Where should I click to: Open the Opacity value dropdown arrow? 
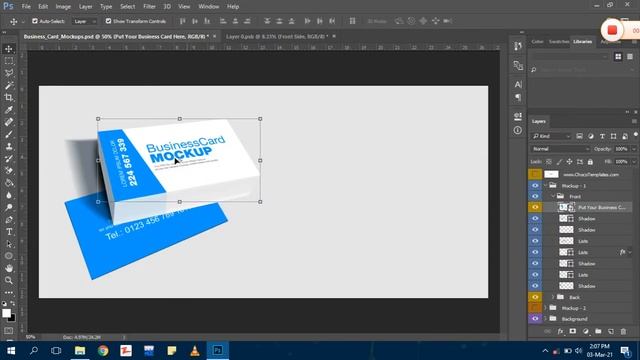point(634,149)
